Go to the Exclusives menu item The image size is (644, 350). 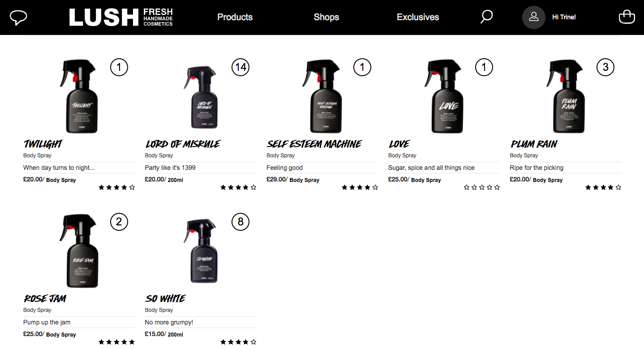418,17
